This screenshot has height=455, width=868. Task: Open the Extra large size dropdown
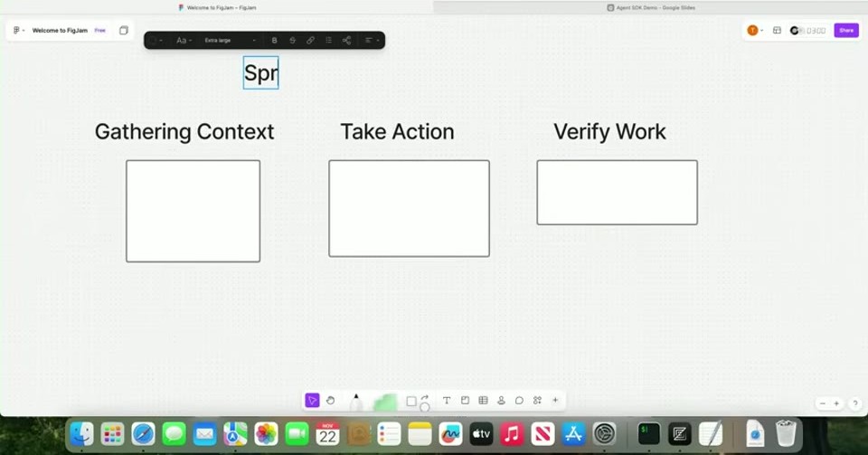tap(230, 41)
